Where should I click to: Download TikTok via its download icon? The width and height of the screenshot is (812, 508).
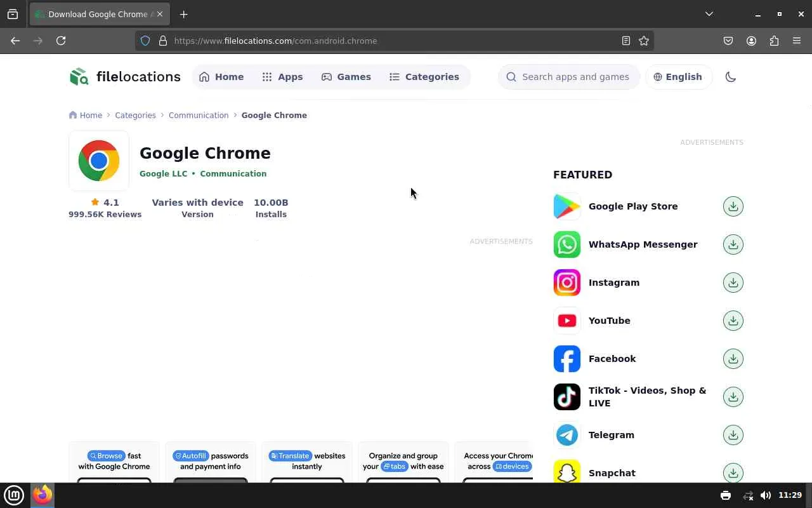point(733,397)
